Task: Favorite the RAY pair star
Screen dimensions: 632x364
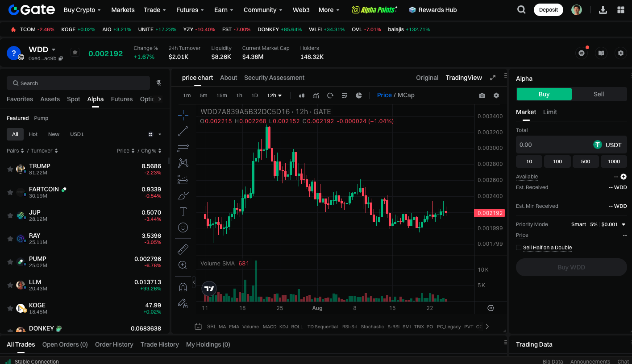Action: [x=10, y=239]
